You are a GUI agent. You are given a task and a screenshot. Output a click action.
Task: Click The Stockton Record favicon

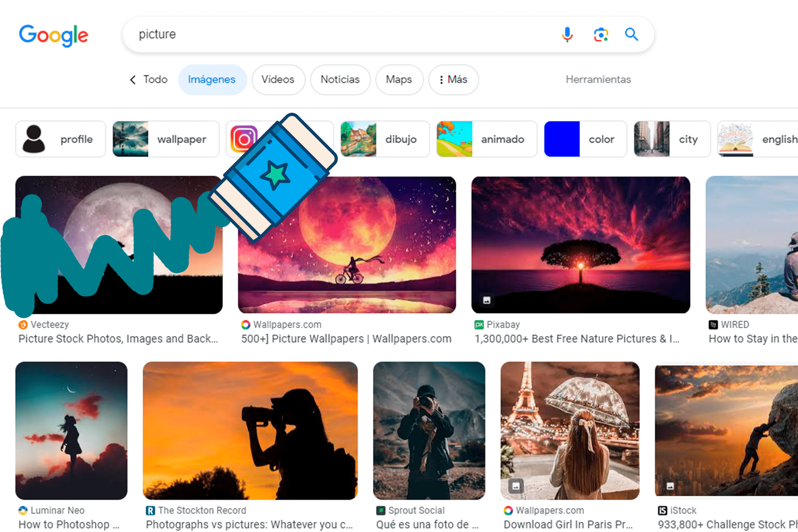point(150,510)
